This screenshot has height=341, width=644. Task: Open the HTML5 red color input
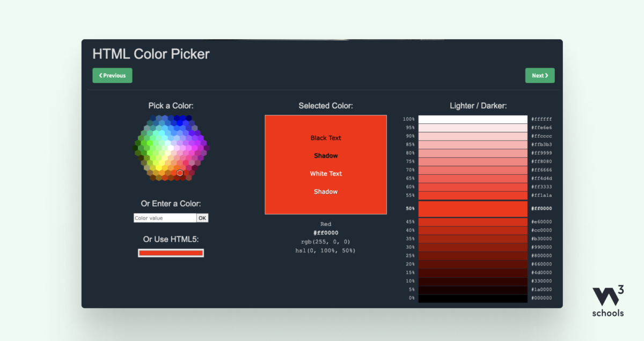pyautogui.click(x=171, y=253)
